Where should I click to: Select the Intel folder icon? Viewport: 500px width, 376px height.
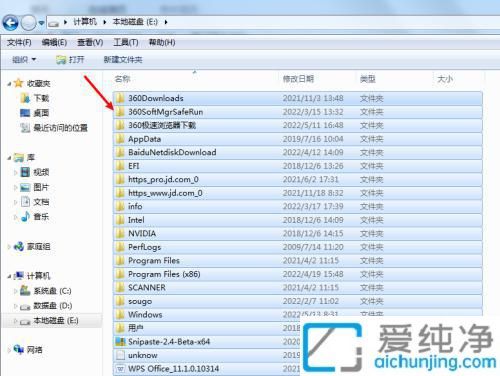coord(120,220)
